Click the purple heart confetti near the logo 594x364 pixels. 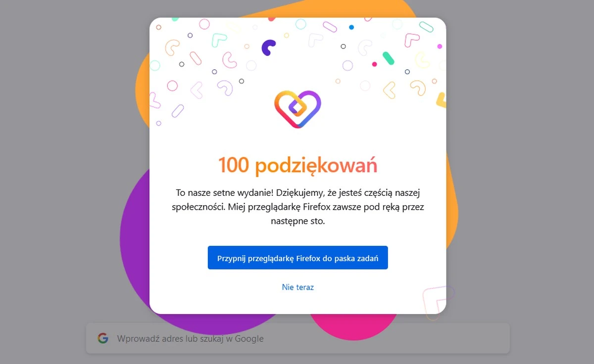267,47
